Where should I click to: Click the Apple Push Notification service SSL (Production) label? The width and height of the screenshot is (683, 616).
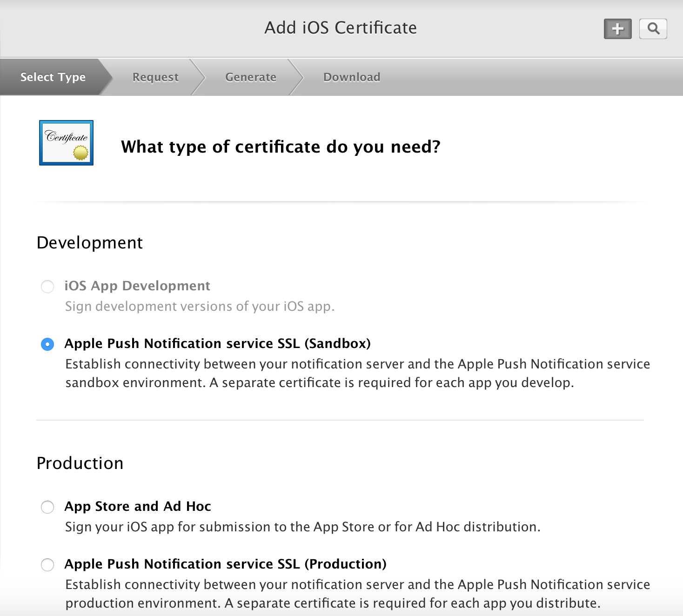(225, 564)
